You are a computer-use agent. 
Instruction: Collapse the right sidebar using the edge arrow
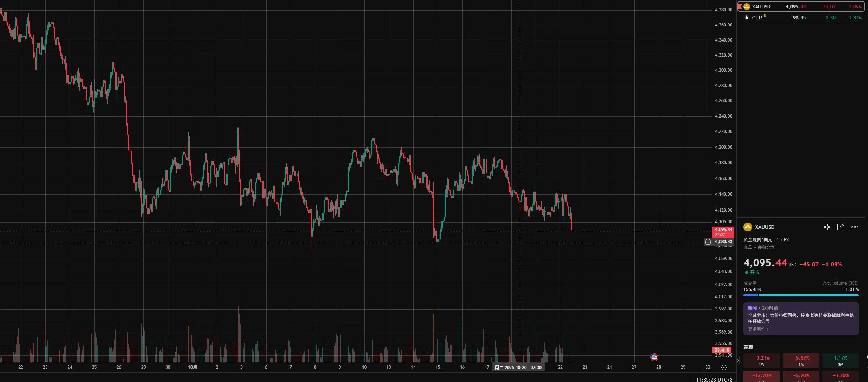[x=738, y=361]
